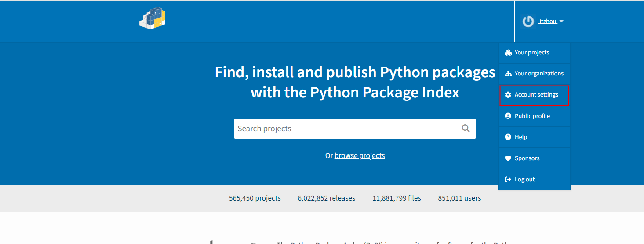The width and height of the screenshot is (644, 244).
Task: Focus the Search projects input field
Action: pyautogui.click(x=346, y=129)
